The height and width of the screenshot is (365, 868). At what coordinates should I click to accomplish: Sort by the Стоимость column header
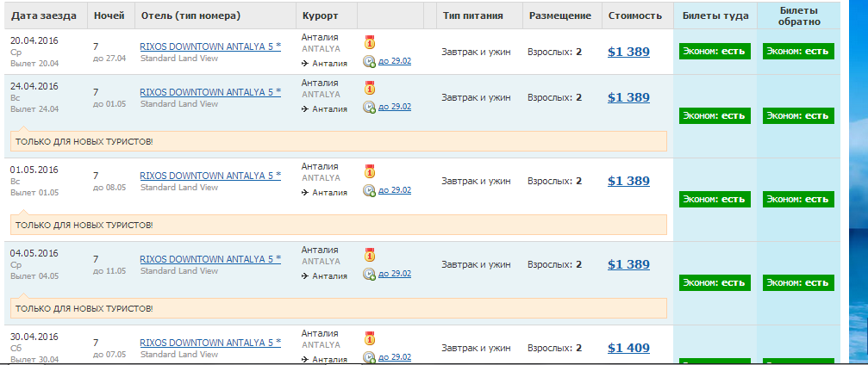pos(634,16)
